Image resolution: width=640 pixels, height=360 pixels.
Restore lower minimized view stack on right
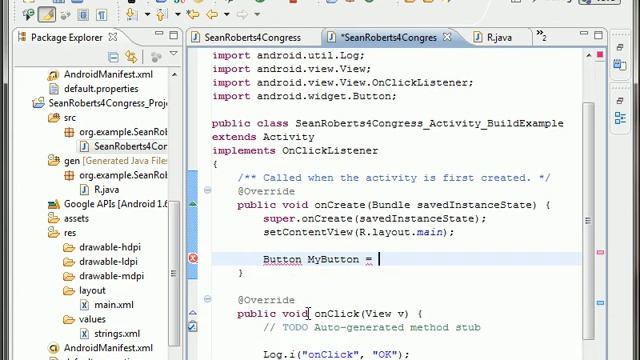coord(620,100)
